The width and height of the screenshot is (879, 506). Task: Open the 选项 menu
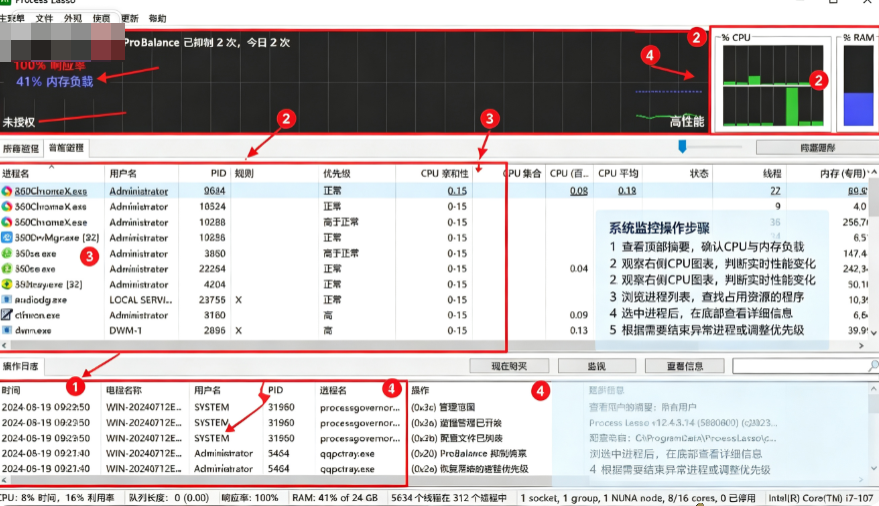[101, 18]
